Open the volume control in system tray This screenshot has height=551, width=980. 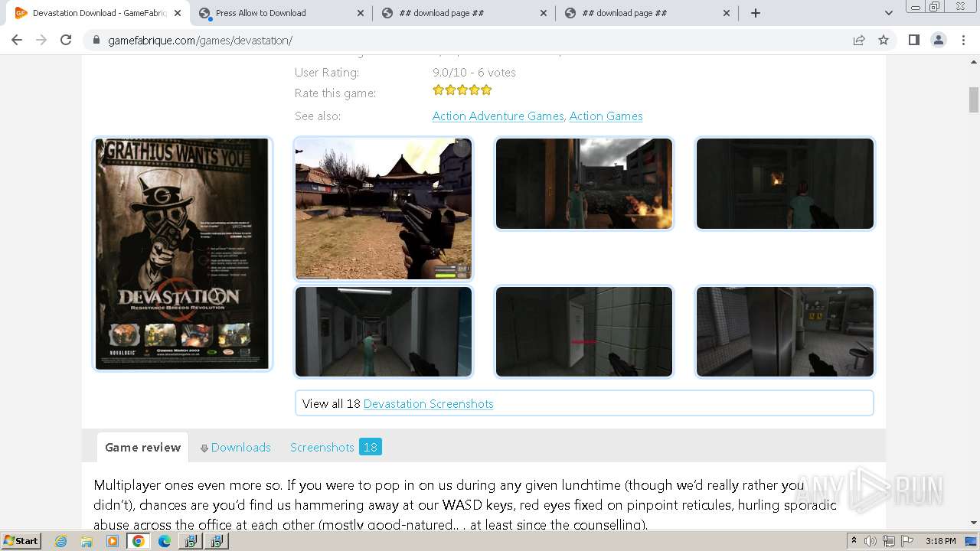[871, 541]
